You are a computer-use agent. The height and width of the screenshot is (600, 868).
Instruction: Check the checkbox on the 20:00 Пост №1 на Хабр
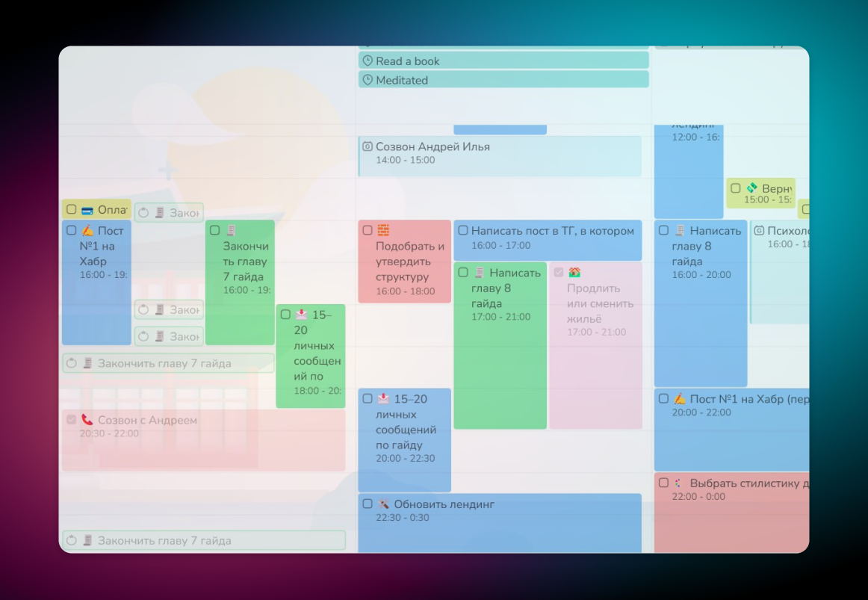[x=663, y=398]
